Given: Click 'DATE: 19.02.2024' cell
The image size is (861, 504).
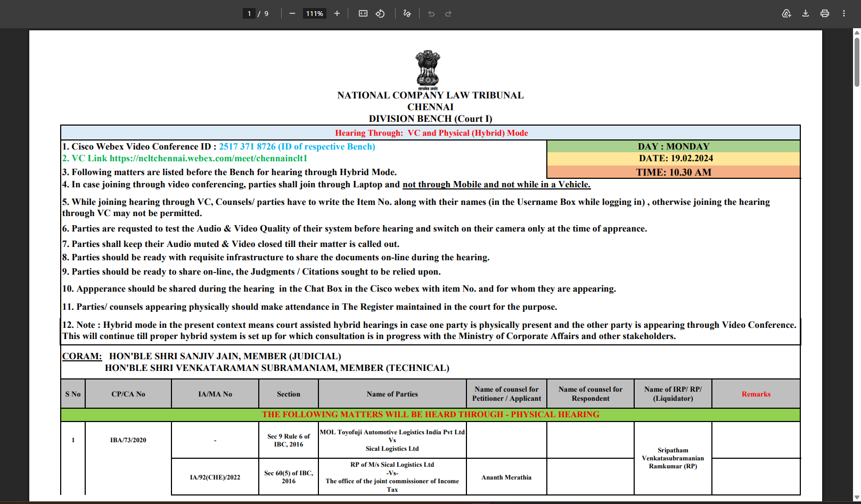Looking at the screenshot, I should click(x=674, y=159).
